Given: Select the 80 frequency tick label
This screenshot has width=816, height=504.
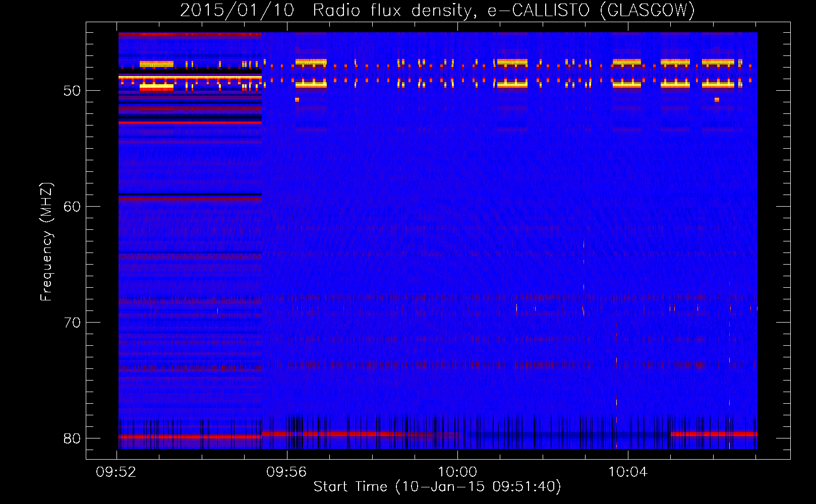Looking at the screenshot, I should (x=72, y=438).
